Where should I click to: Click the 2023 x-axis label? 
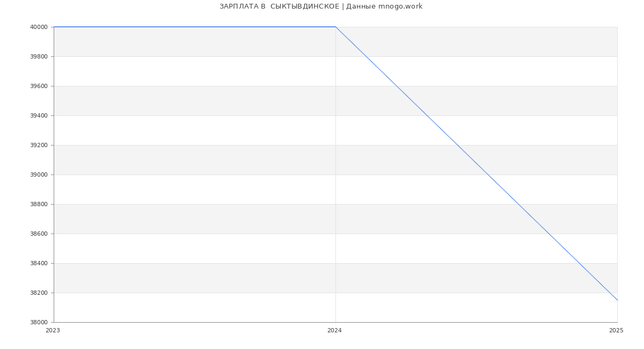[x=53, y=331]
